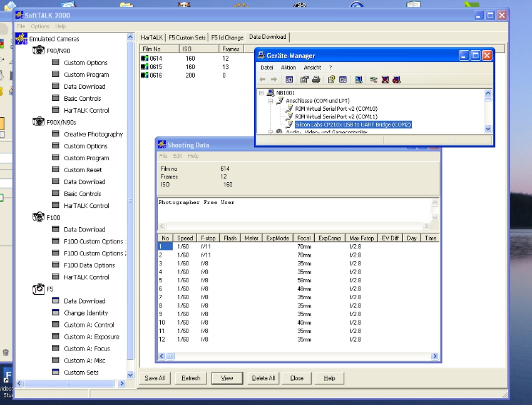Click the Help icon in Geräte-Manager toolbar
532x405 pixels.
coord(331,79)
